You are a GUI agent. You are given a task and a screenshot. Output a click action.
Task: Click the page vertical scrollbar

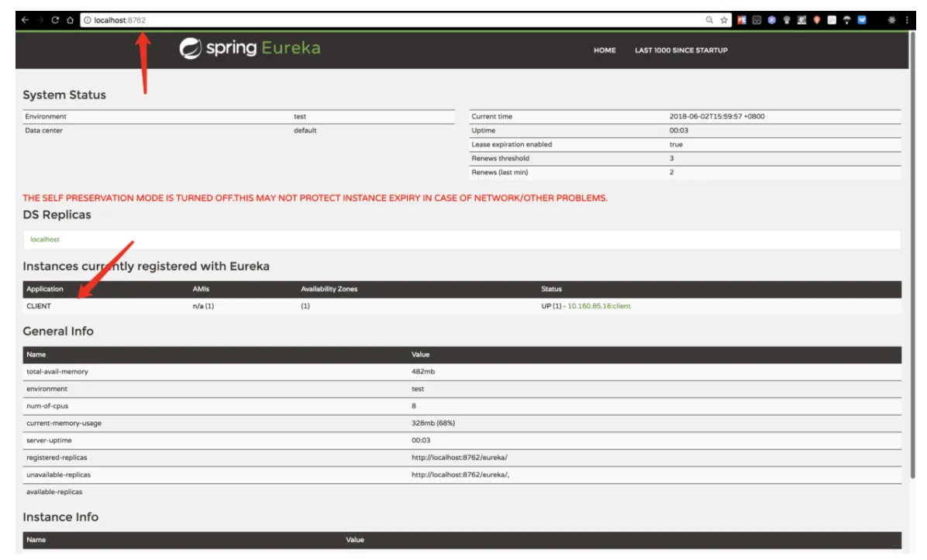[x=912, y=254]
